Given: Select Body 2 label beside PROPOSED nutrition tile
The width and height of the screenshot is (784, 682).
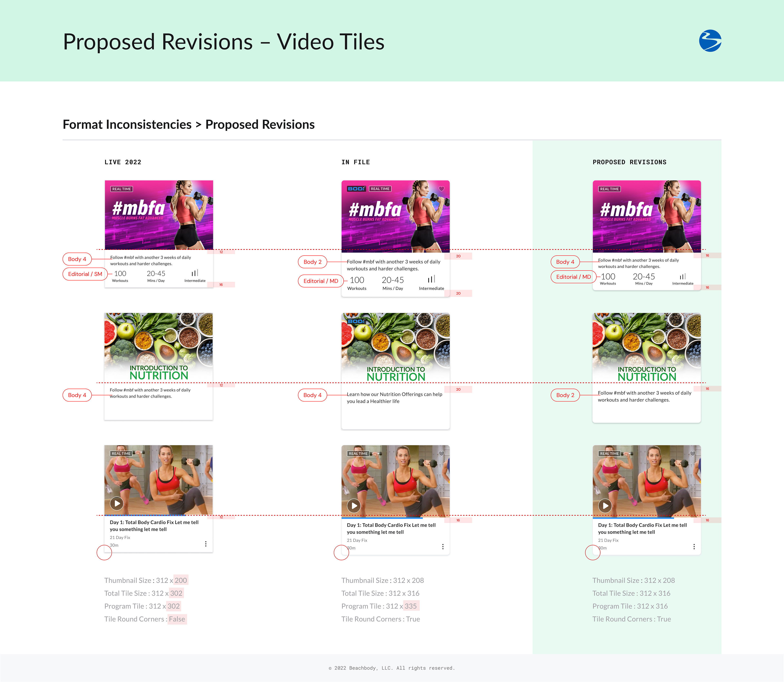Looking at the screenshot, I should point(565,395).
